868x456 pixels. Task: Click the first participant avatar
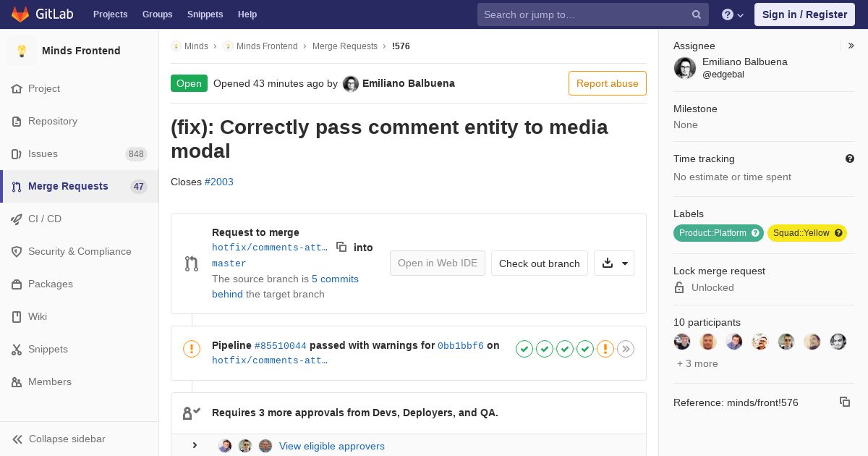tap(682, 342)
